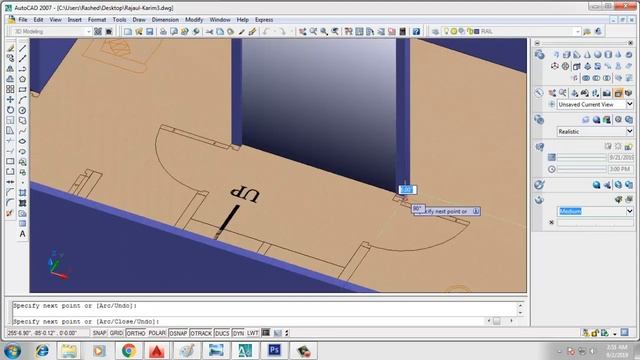This screenshot has width=640, height=360.
Task: Toggle POLAR tracking in status bar
Action: click(x=157, y=333)
